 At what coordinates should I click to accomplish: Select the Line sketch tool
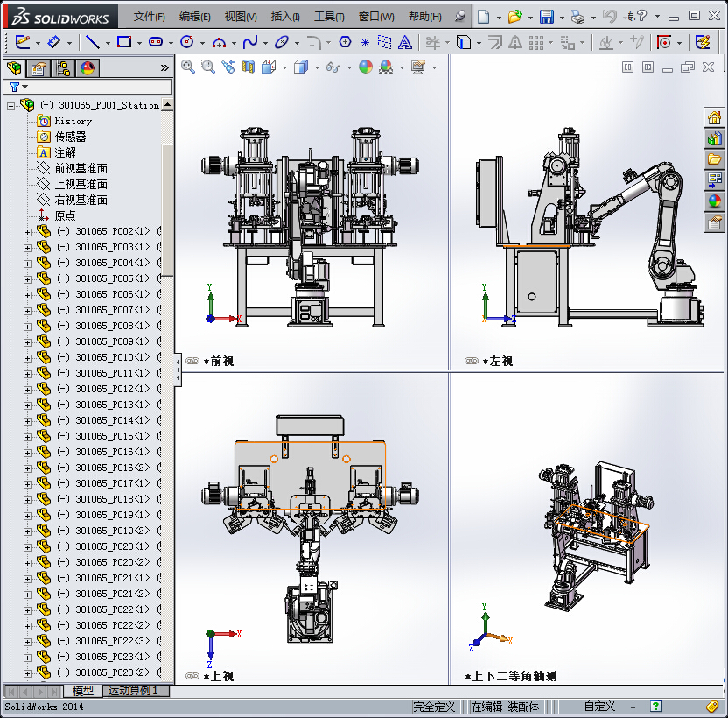(92, 42)
